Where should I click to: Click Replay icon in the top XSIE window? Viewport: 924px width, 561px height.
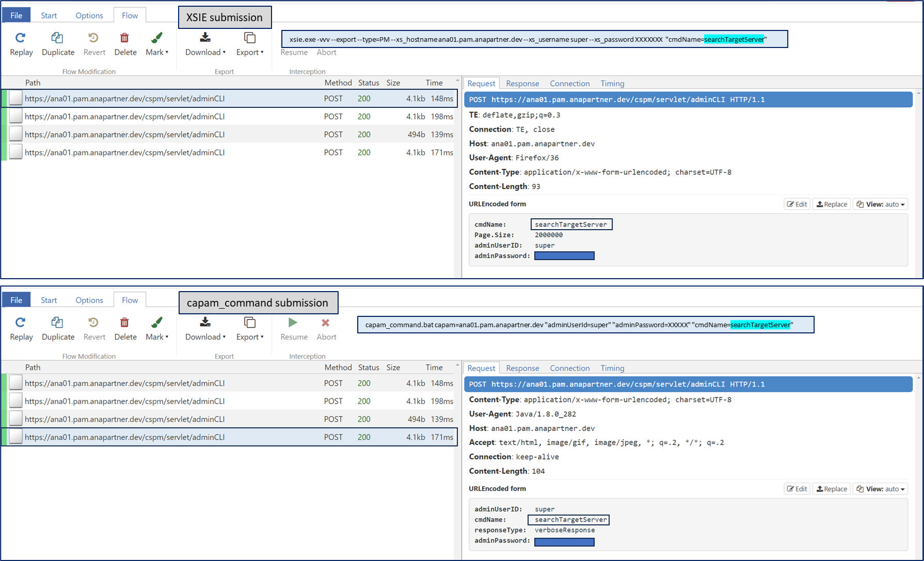pos(21,38)
